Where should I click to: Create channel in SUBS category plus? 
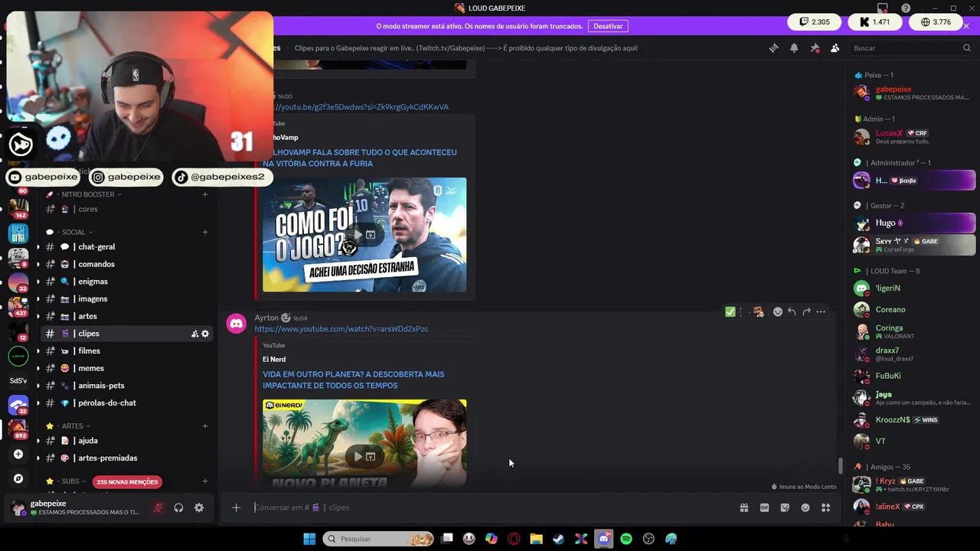click(x=205, y=481)
